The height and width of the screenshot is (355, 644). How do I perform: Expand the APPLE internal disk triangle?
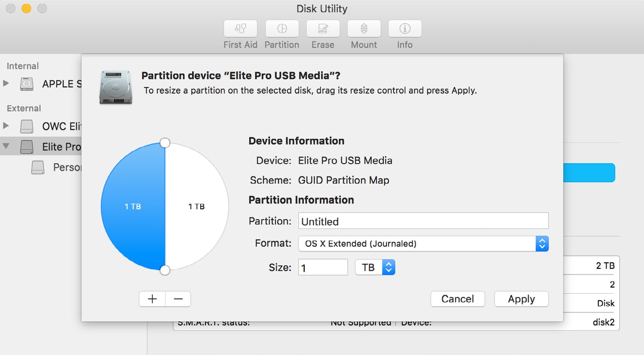click(x=6, y=83)
